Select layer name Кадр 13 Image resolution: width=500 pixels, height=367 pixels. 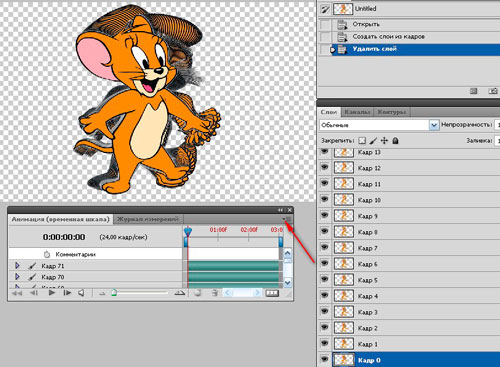pyautogui.click(x=369, y=152)
